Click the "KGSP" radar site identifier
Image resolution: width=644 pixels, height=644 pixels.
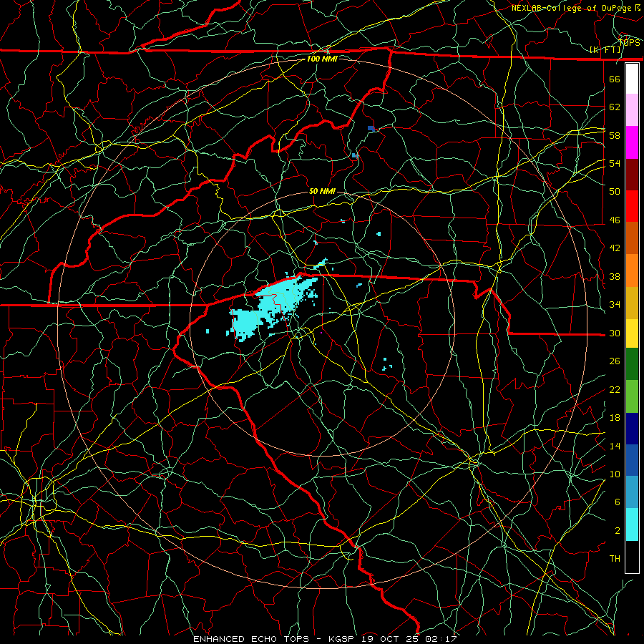(x=343, y=639)
